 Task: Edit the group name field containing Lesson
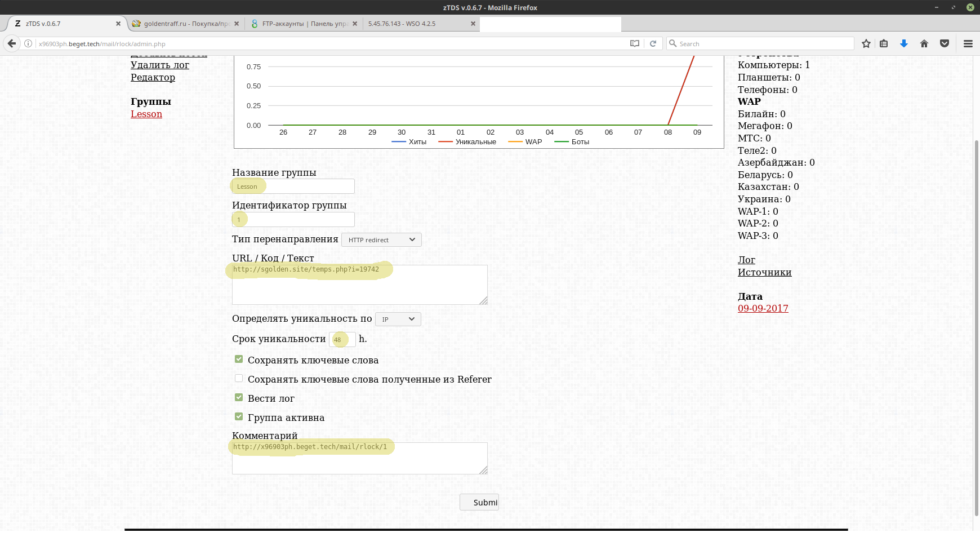point(293,187)
